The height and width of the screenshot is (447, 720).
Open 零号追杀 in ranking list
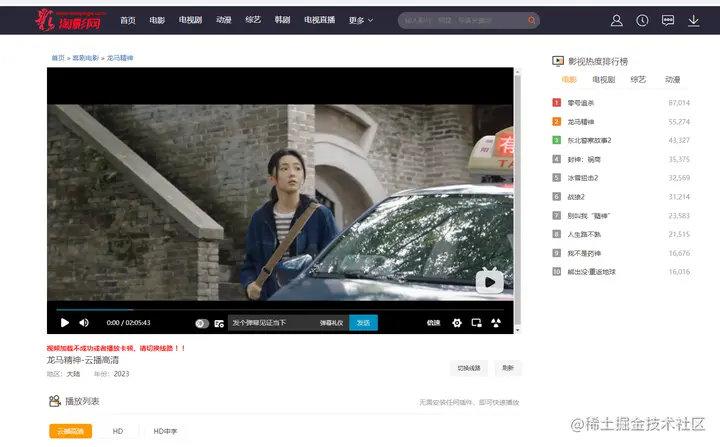[x=580, y=103]
